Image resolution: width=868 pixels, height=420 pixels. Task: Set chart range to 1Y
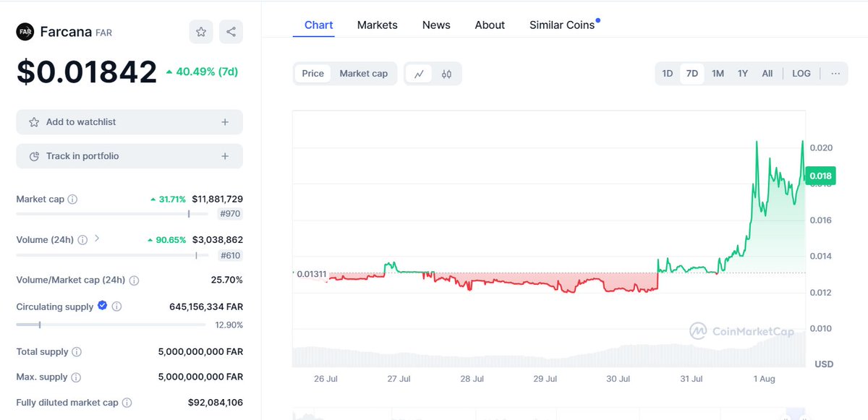coord(743,73)
